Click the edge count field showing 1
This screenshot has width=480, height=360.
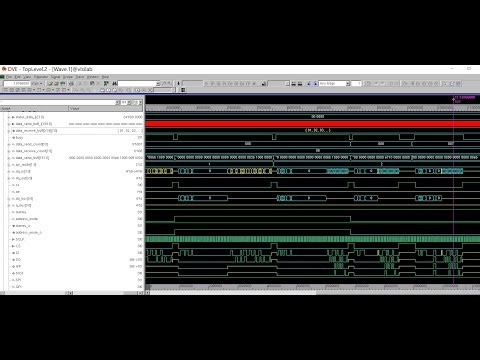click(x=356, y=83)
